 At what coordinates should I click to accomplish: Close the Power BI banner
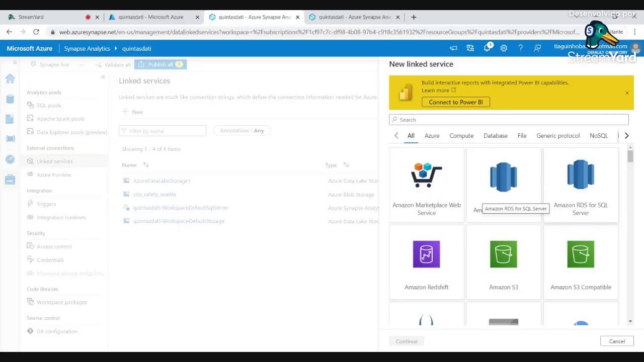click(x=627, y=93)
